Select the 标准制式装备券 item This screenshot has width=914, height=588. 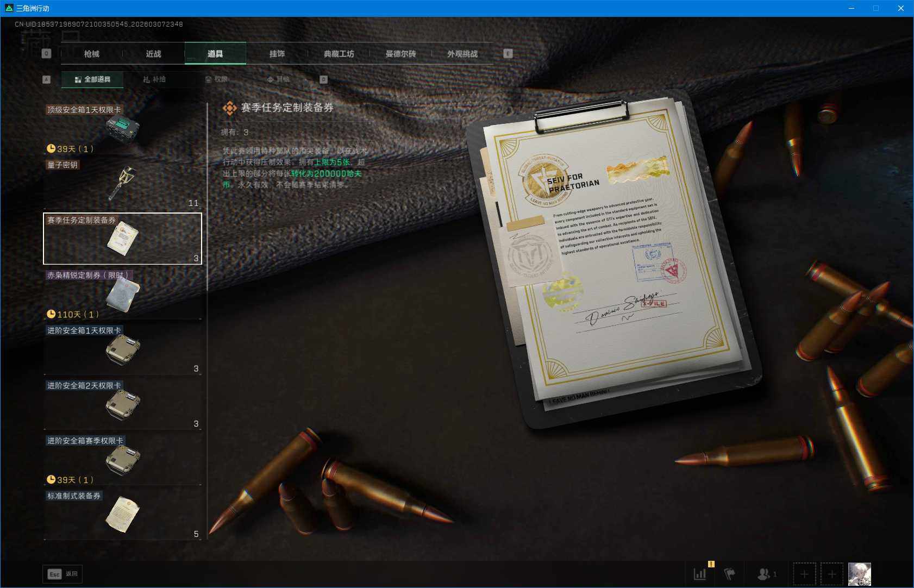pos(122,515)
